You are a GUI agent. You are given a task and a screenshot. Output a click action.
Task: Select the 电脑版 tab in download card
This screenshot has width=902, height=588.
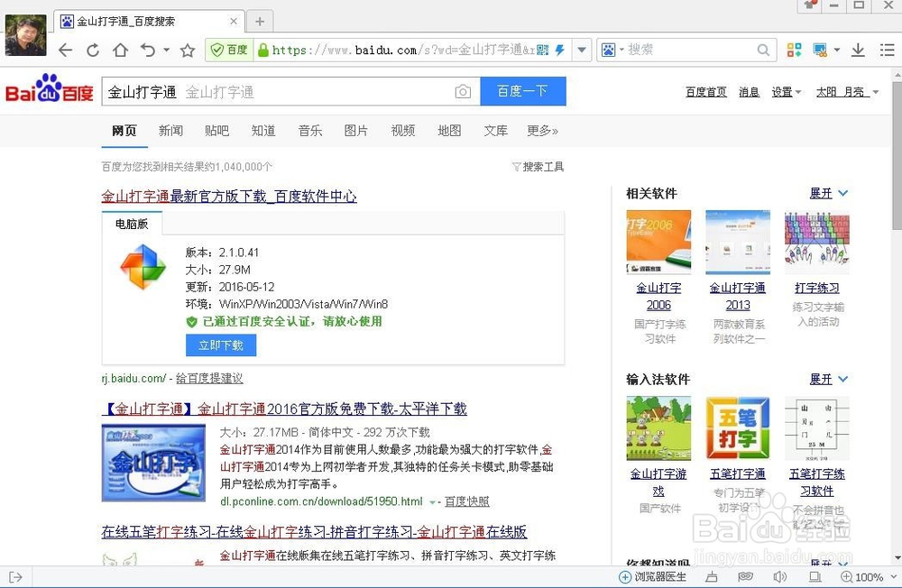(x=132, y=224)
